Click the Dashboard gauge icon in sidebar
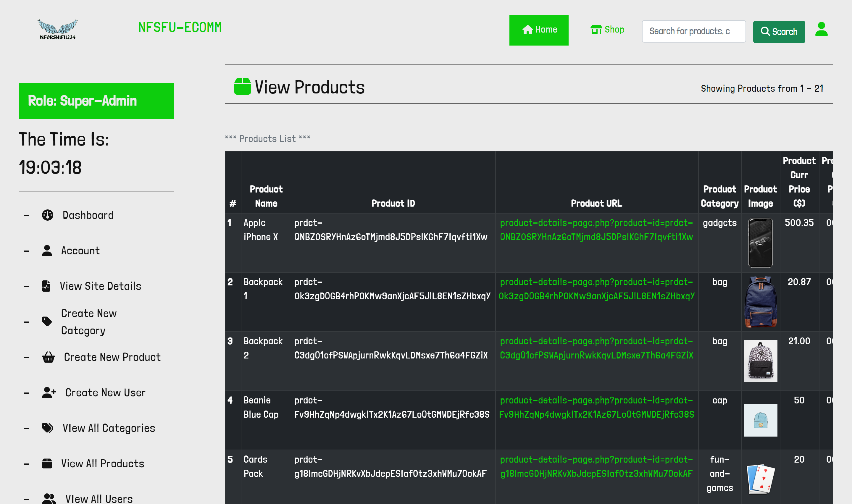Screen dimensions: 852x504 pos(48,215)
